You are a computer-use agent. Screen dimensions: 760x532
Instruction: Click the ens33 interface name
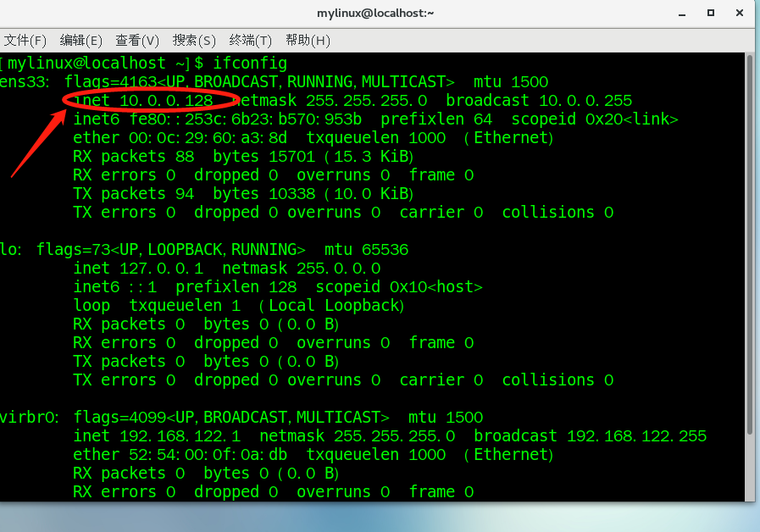tap(25, 82)
